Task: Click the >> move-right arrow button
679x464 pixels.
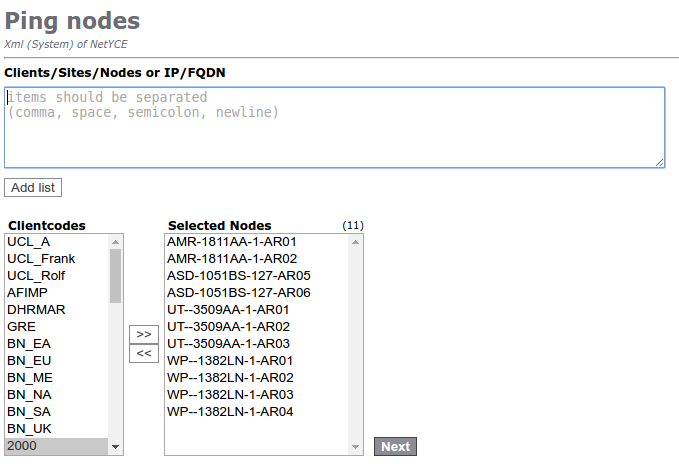Action: [x=144, y=334]
